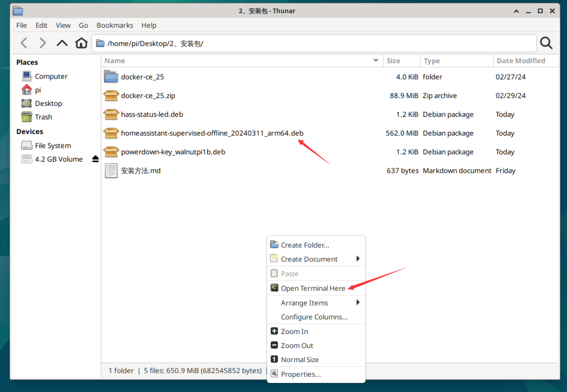Click the Properties icon in context menu
This screenshot has height=392, width=567.
point(274,374)
